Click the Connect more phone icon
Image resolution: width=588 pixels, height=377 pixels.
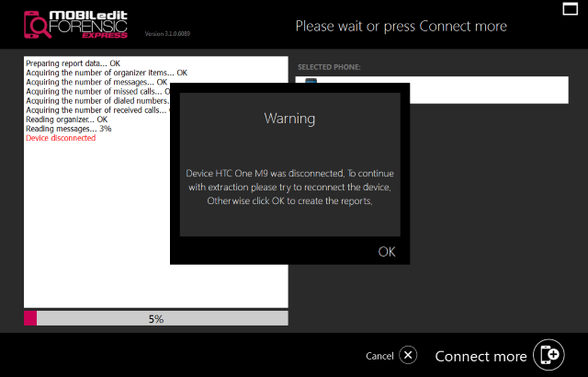tap(548, 355)
